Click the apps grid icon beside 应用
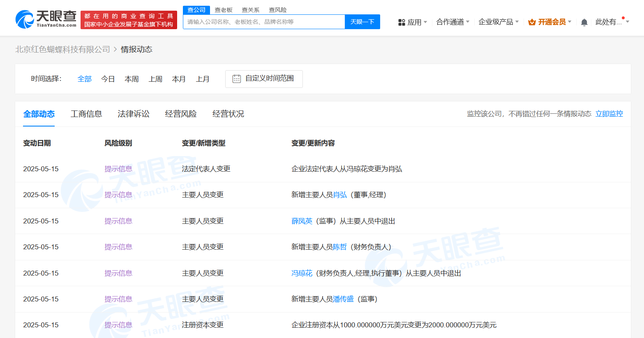The width and height of the screenshot is (644, 338). [x=402, y=22]
